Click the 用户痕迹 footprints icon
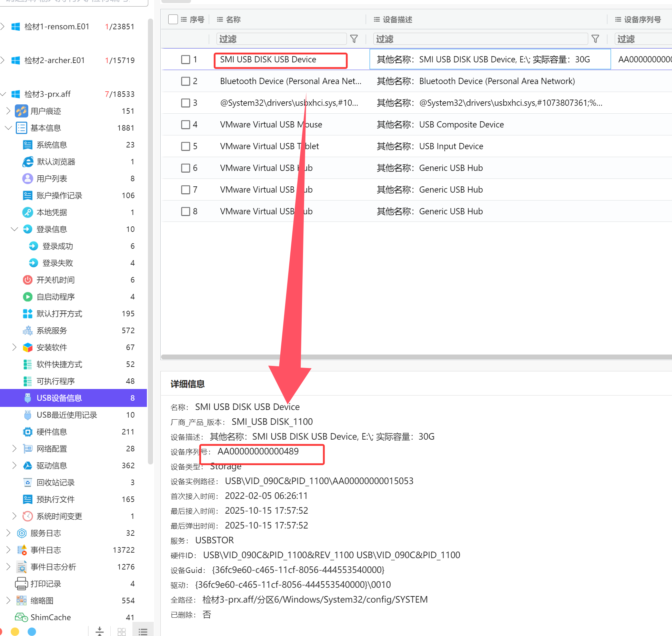672x636 pixels. 21,111
